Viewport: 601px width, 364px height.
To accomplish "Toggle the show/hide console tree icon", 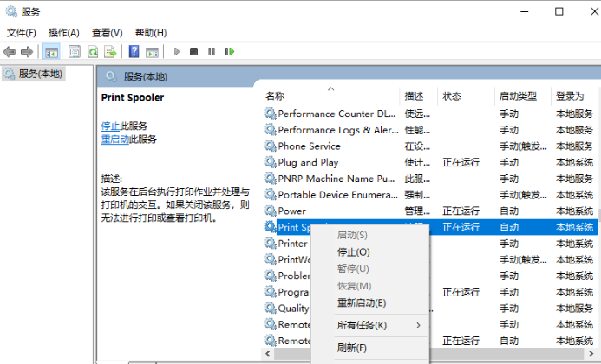I will (x=51, y=51).
